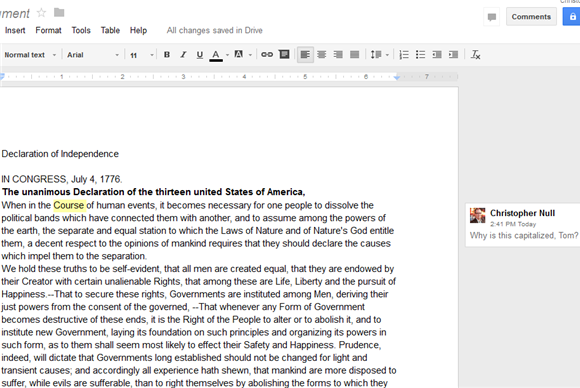Open the Normal text style dropdown
The height and width of the screenshot is (388, 580).
[30, 55]
